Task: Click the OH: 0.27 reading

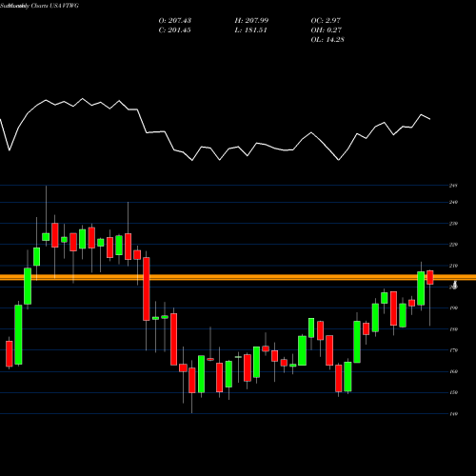Action: tap(327, 30)
